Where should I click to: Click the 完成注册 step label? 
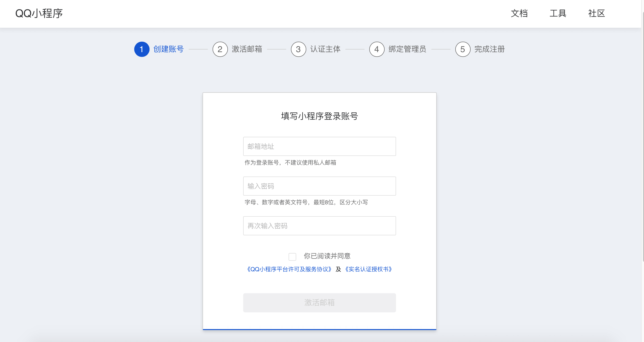(490, 49)
